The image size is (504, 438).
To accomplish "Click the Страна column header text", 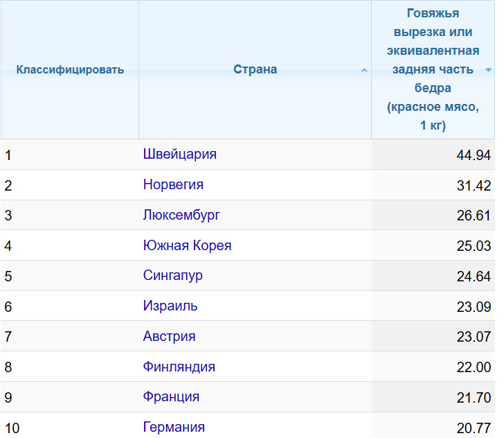I will click(x=255, y=69).
